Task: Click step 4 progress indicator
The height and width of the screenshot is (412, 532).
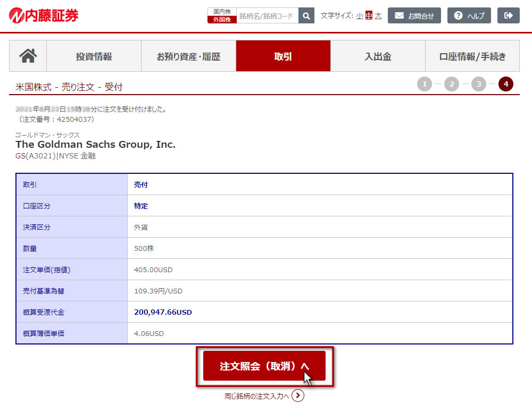Action: pyautogui.click(x=506, y=84)
